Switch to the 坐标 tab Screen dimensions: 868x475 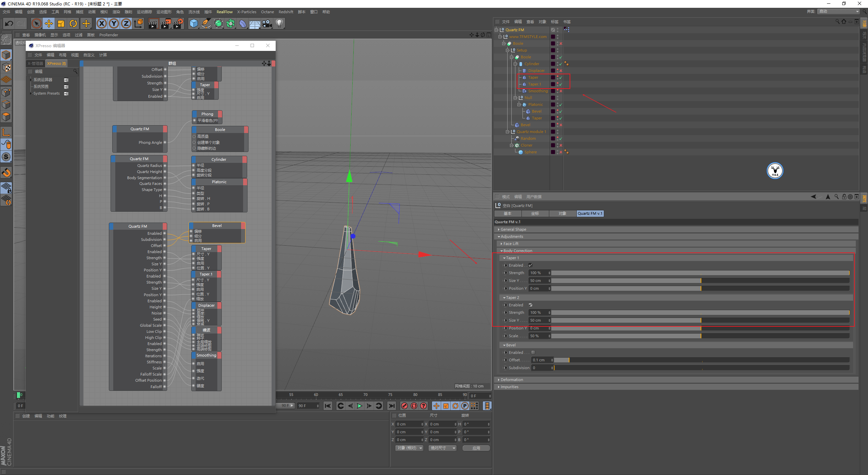coord(535,213)
